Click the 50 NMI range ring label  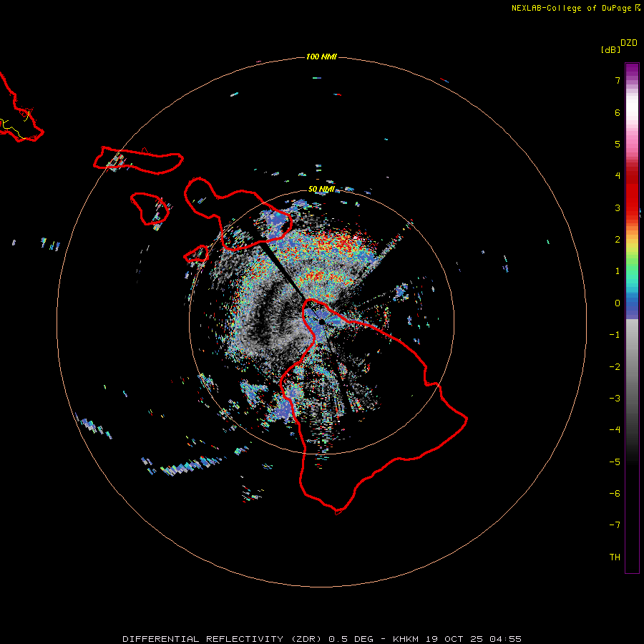click(321, 189)
